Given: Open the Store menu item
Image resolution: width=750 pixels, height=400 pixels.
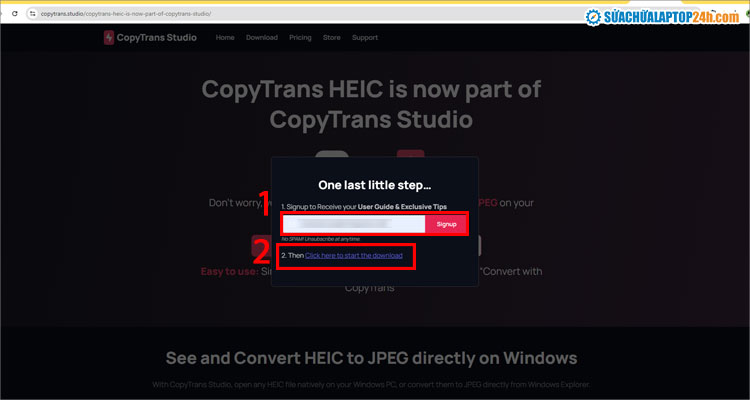Looking at the screenshot, I should [331, 37].
